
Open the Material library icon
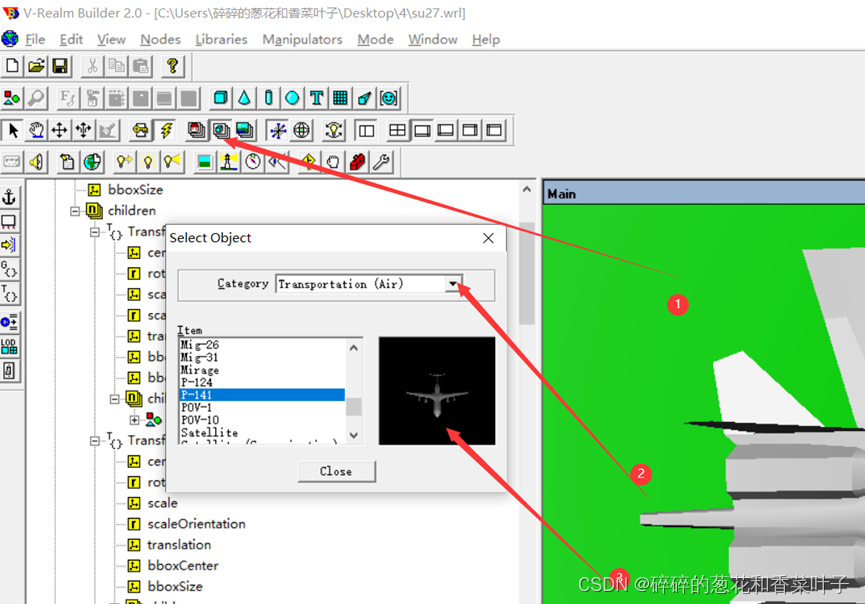(x=196, y=130)
